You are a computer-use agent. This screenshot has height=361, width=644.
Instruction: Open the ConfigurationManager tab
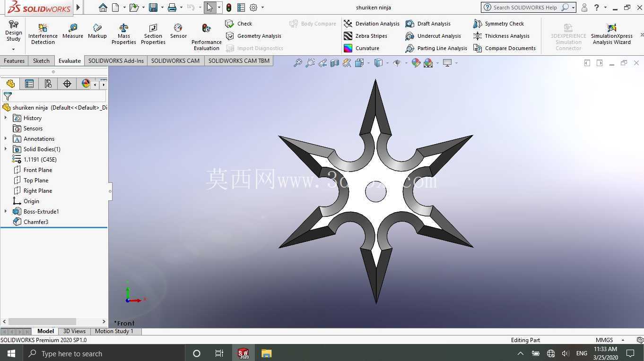coord(48,84)
